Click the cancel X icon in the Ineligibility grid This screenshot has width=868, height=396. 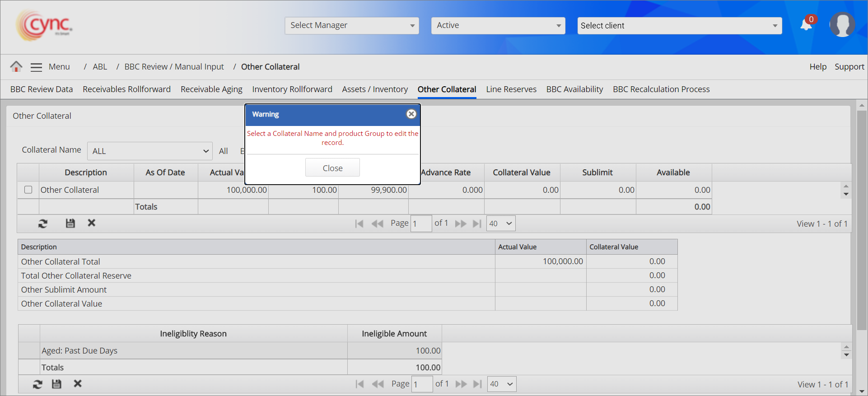[x=78, y=384]
